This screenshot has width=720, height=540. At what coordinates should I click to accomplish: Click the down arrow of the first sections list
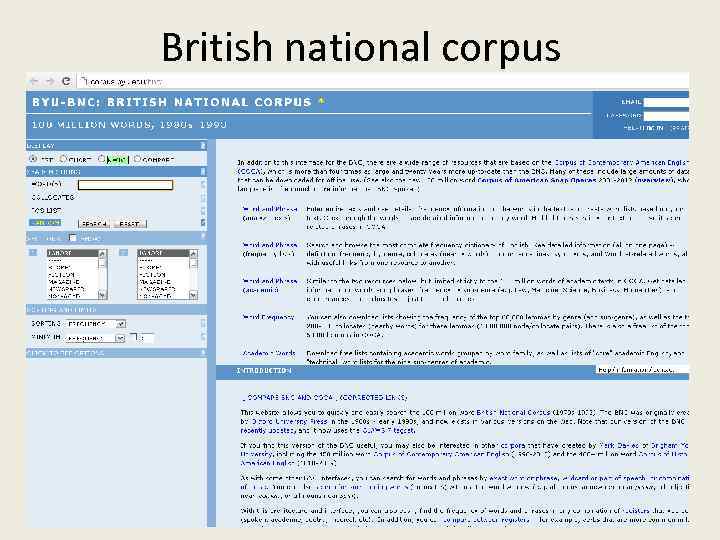102,295
